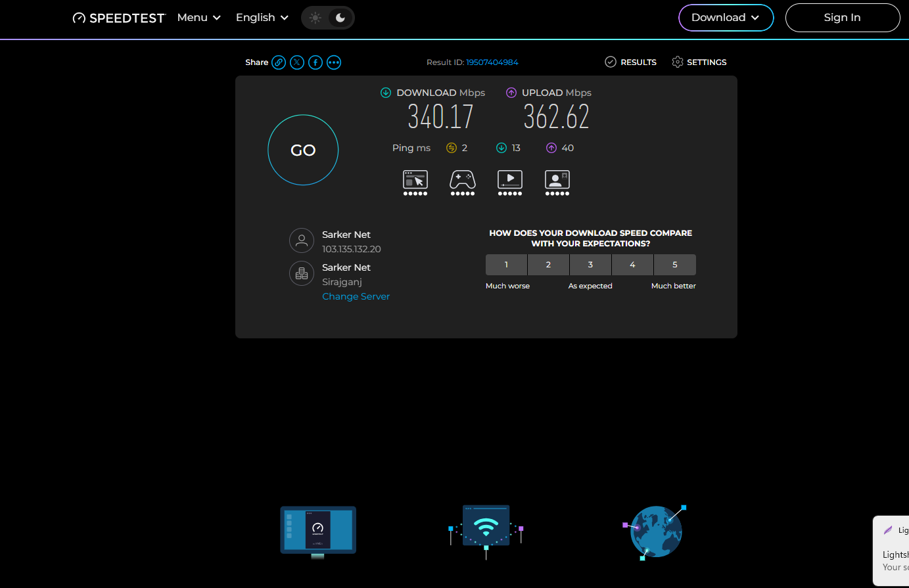Click the Wi-Fi network illustration
Image resolution: width=909 pixels, height=588 pixels.
pos(486,532)
